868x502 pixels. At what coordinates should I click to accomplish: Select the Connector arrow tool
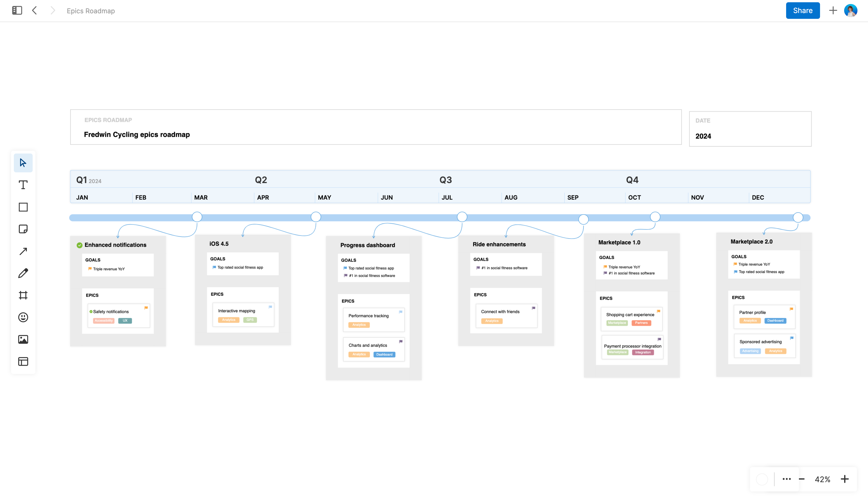23,251
